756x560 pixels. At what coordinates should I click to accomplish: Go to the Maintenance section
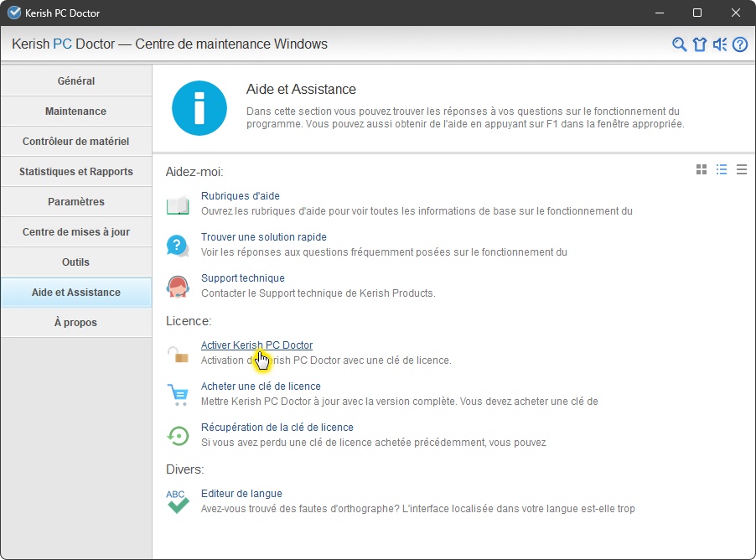pos(76,111)
